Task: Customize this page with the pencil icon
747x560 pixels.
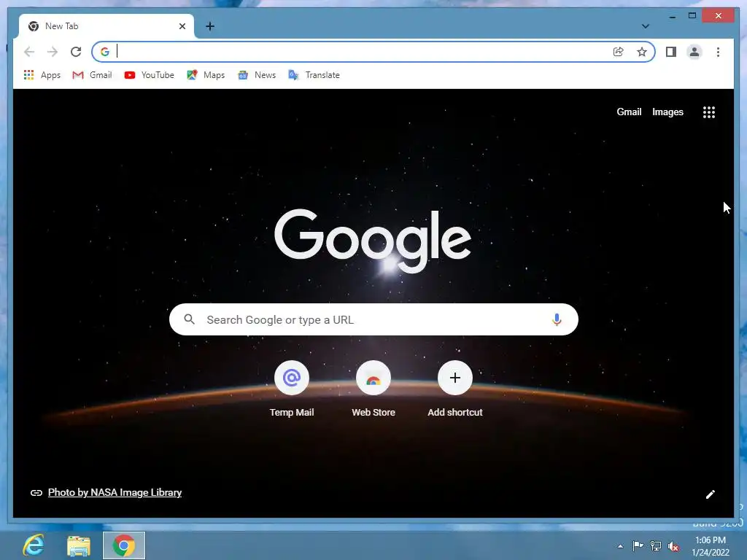Action: click(x=711, y=494)
